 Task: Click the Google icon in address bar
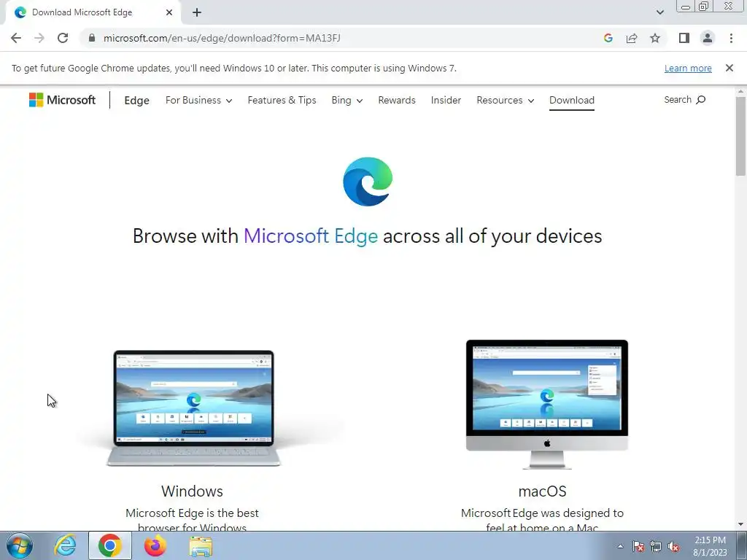608,38
